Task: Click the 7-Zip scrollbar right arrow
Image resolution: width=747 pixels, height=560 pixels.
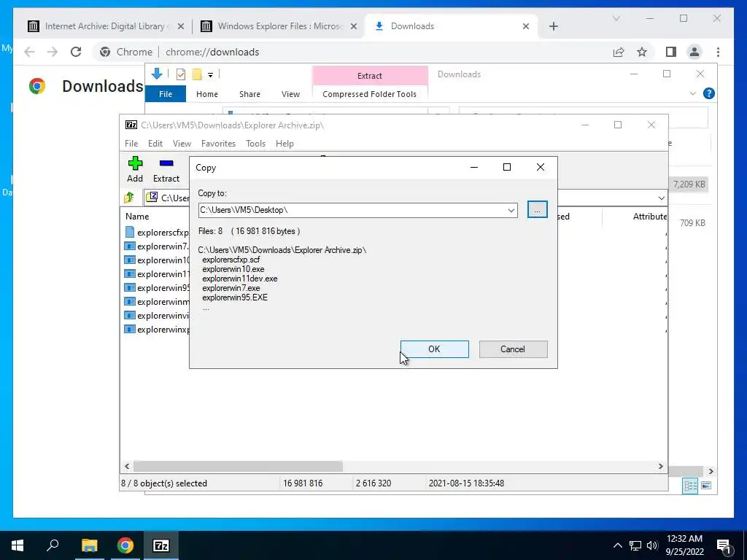Action: click(x=660, y=466)
